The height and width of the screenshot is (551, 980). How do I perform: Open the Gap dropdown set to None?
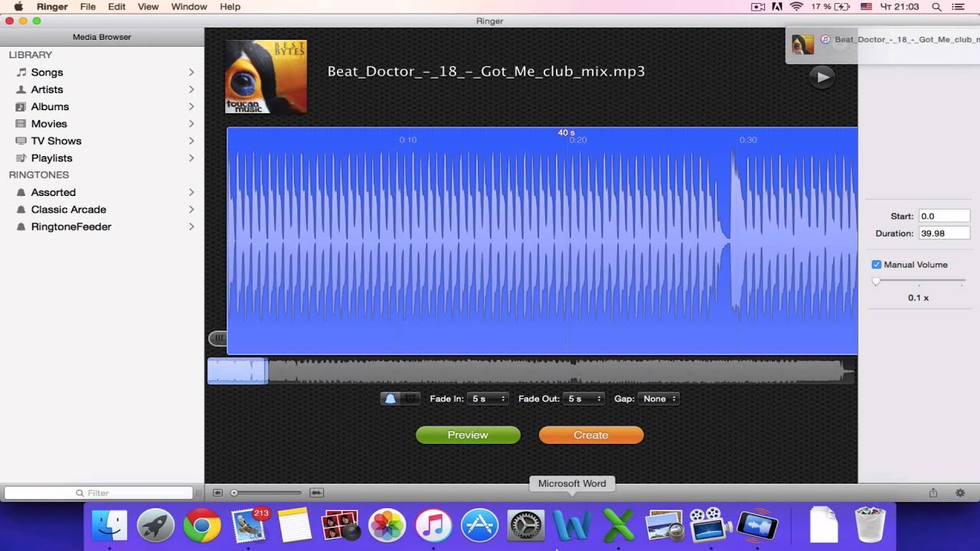(659, 399)
